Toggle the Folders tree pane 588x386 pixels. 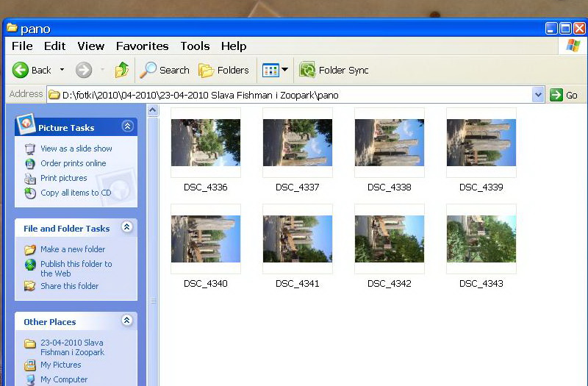[x=223, y=70]
